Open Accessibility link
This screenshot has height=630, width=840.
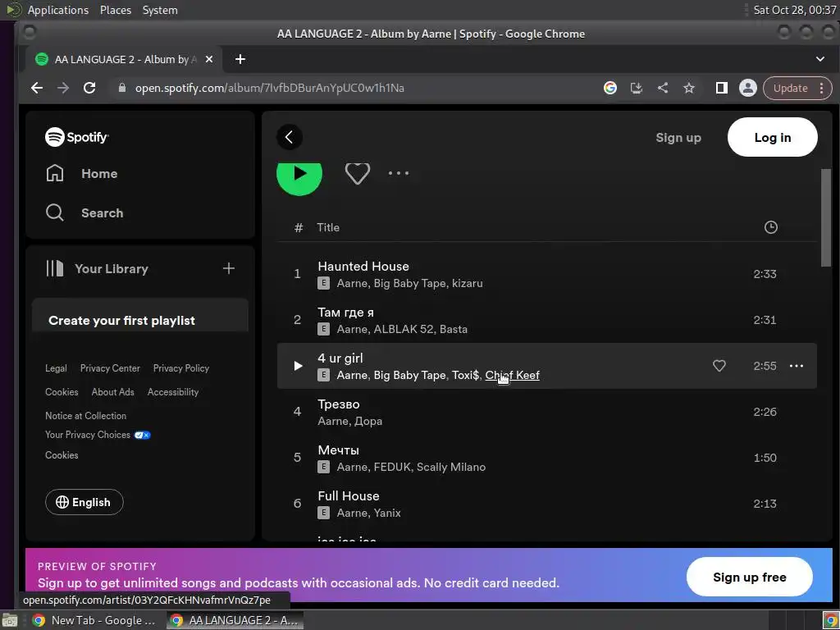pyautogui.click(x=173, y=392)
